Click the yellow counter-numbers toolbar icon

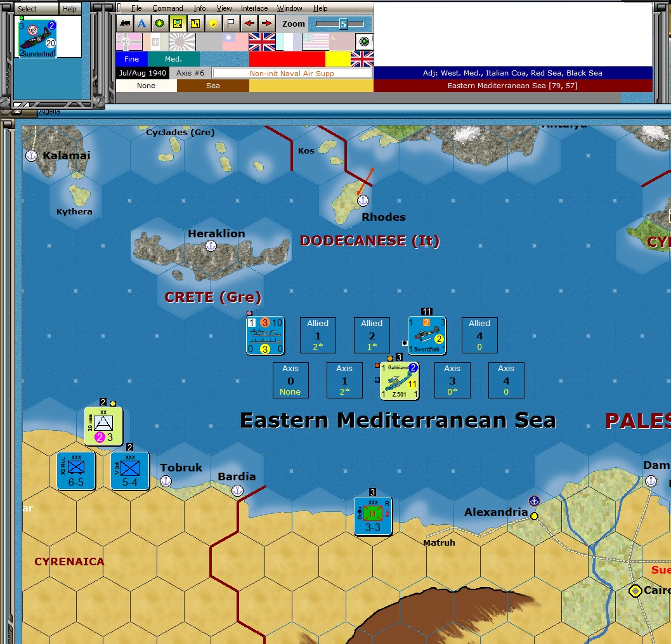click(x=195, y=23)
